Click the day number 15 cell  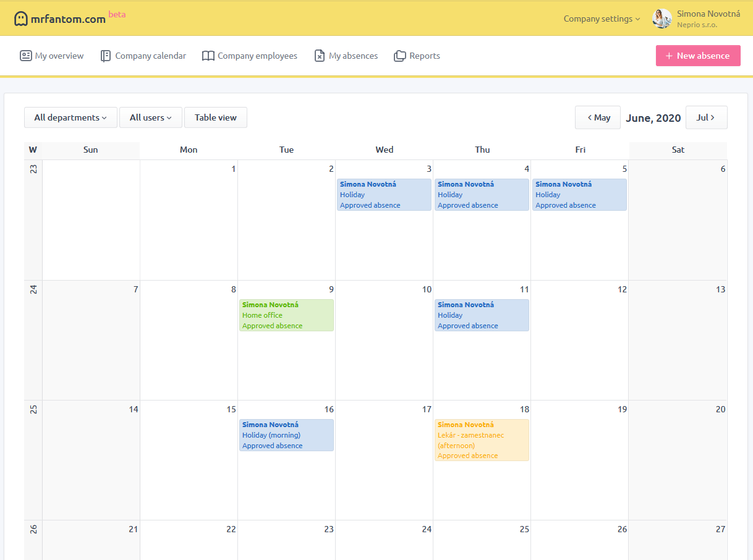[189, 460]
